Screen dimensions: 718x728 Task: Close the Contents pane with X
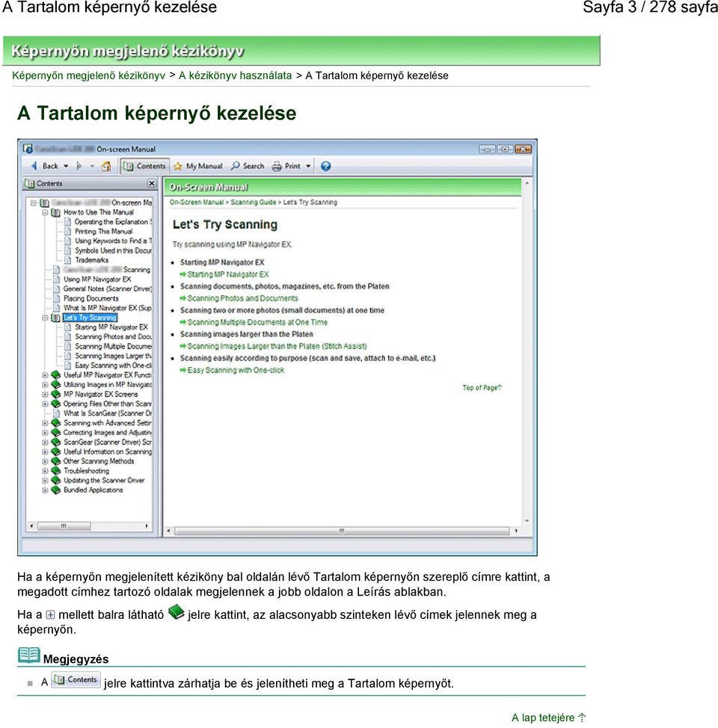(x=152, y=183)
